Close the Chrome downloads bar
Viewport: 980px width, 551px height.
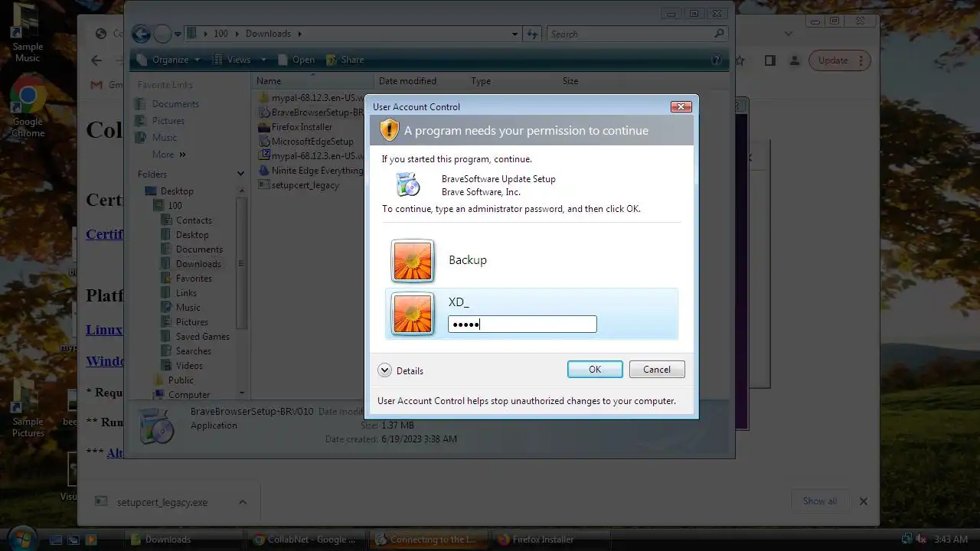point(863,501)
